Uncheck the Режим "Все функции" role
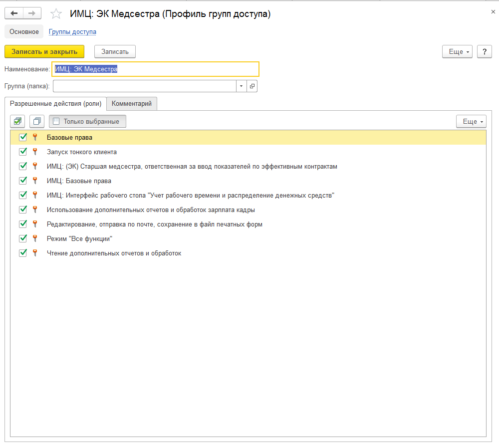This screenshot has width=499, height=448. coord(22,238)
